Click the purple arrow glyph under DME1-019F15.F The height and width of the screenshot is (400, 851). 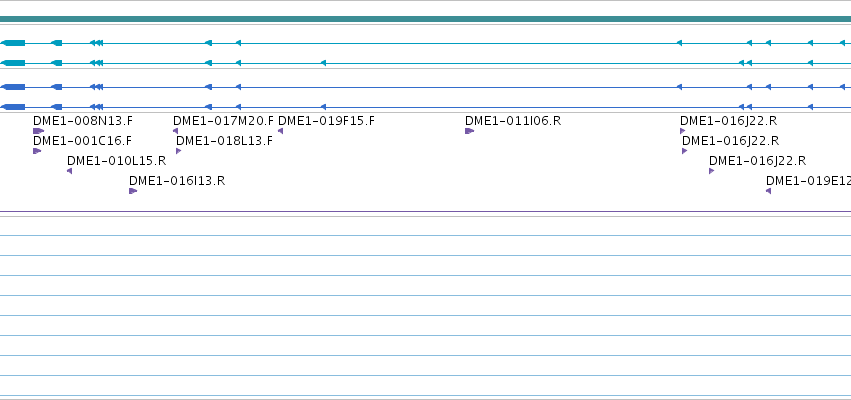[281, 131]
